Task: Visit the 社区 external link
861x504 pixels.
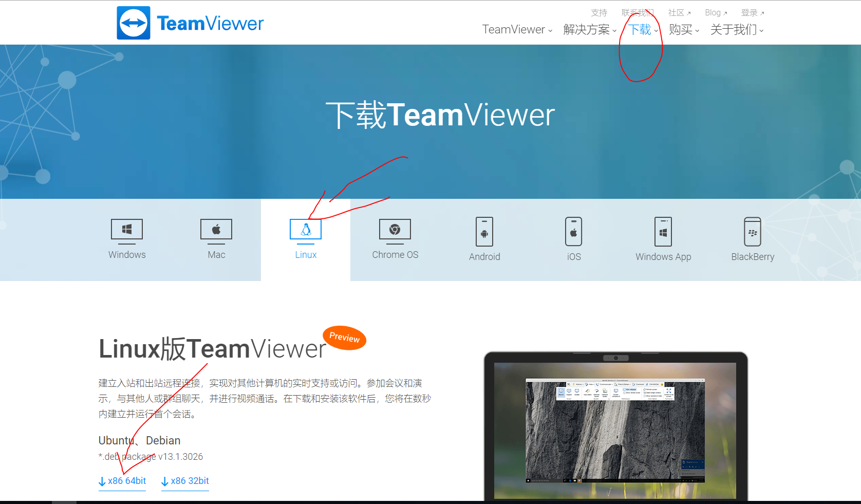Action: click(x=679, y=13)
